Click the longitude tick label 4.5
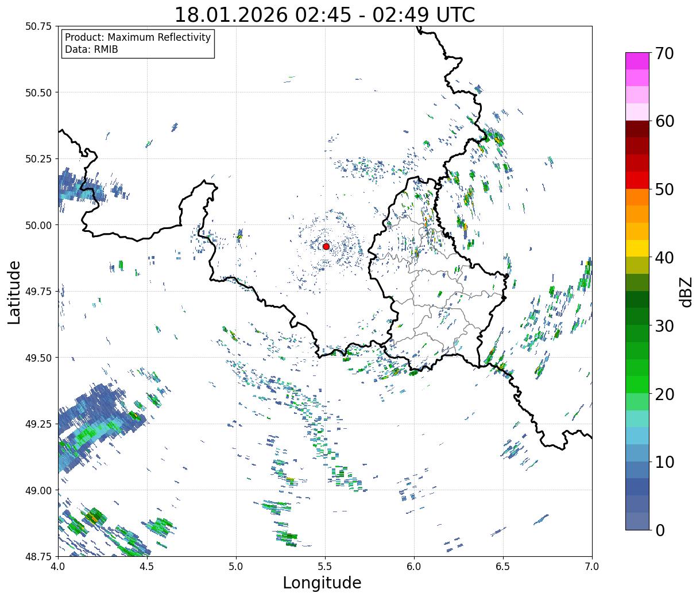Viewport: 700px width, 597px height. pyautogui.click(x=147, y=567)
